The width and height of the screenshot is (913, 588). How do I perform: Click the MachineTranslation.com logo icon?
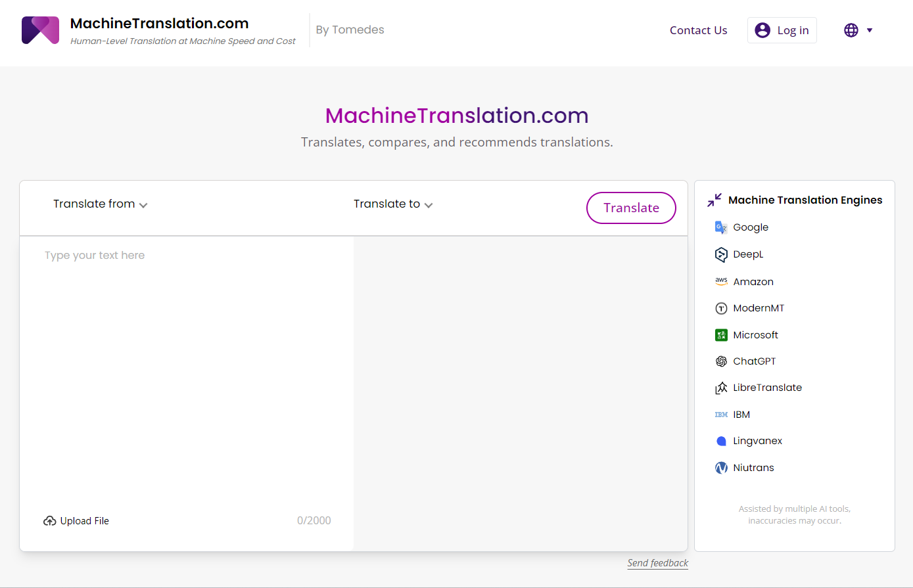(x=40, y=30)
